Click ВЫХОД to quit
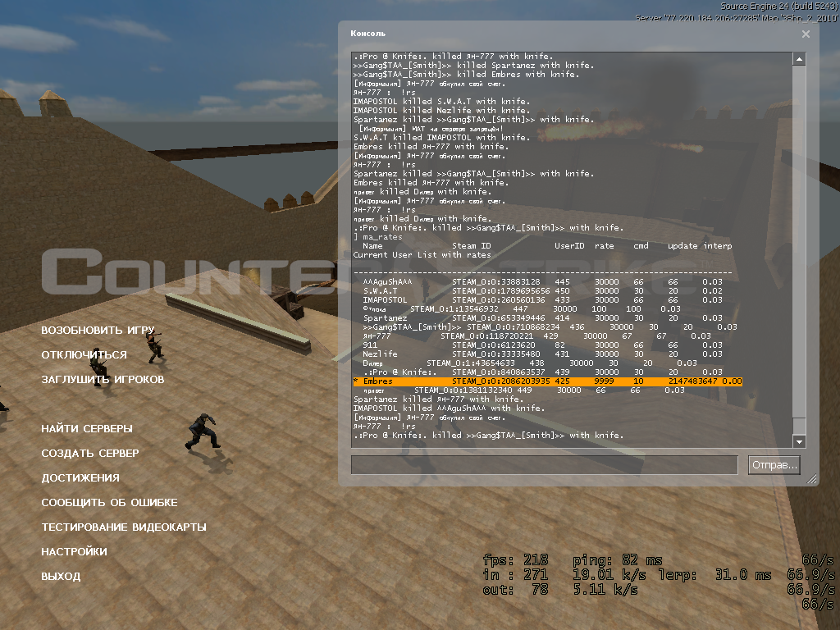Image resolution: width=840 pixels, height=630 pixels. (61, 577)
